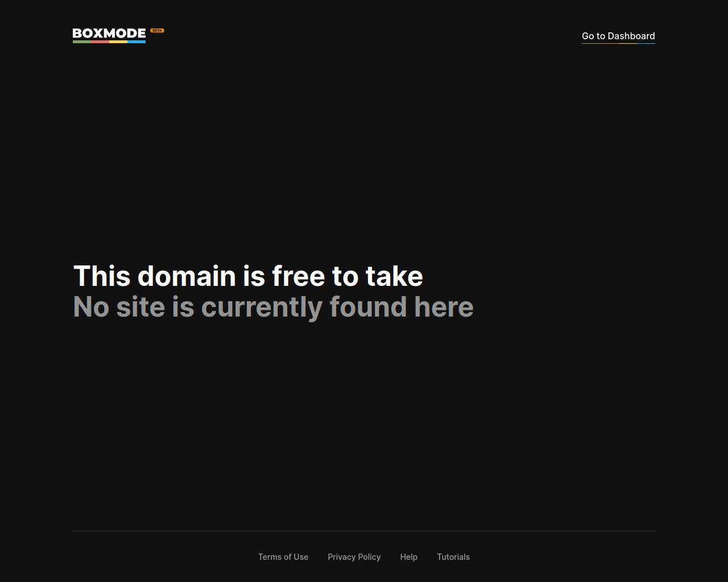Click the multicolor underline beneath Go to Dashboard
The width and height of the screenshot is (728, 582).
618,43
